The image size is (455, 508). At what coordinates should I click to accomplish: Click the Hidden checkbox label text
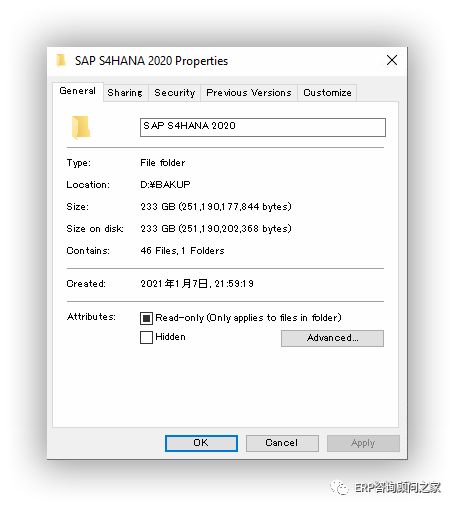(x=170, y=337)
